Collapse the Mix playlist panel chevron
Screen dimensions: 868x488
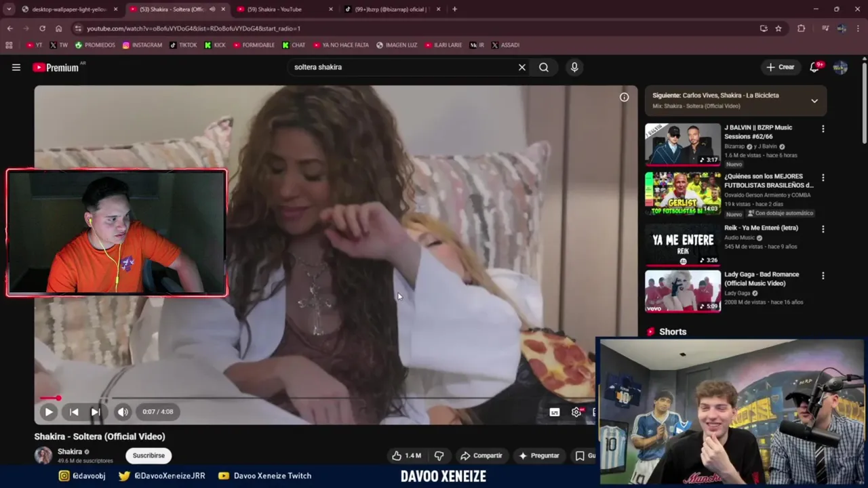[x=814, y=100]
